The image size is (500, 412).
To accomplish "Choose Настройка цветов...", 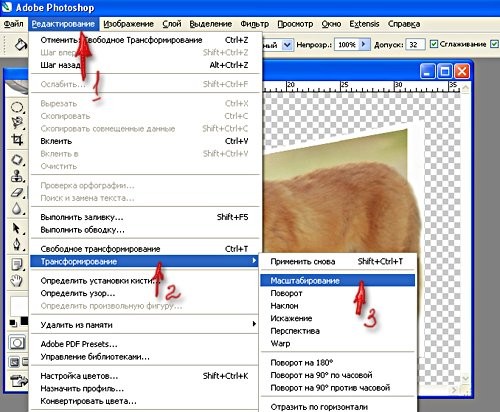I will tap(145, 376).
